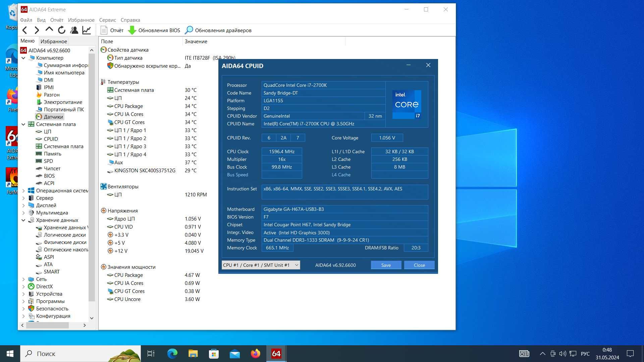Go up one level with the Up arrow
The image size is (644, 362).
[x=49, y=30]
